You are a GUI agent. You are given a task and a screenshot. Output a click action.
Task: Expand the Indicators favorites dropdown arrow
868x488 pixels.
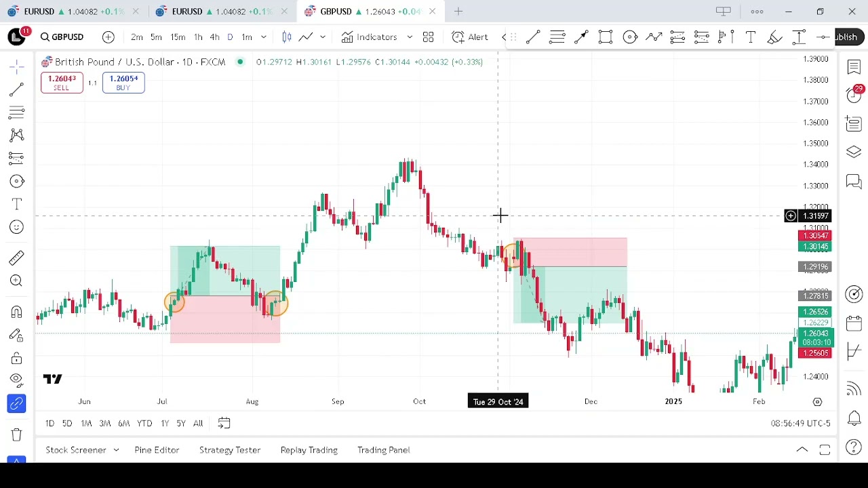pyautogui.click(x=410, y=37)
